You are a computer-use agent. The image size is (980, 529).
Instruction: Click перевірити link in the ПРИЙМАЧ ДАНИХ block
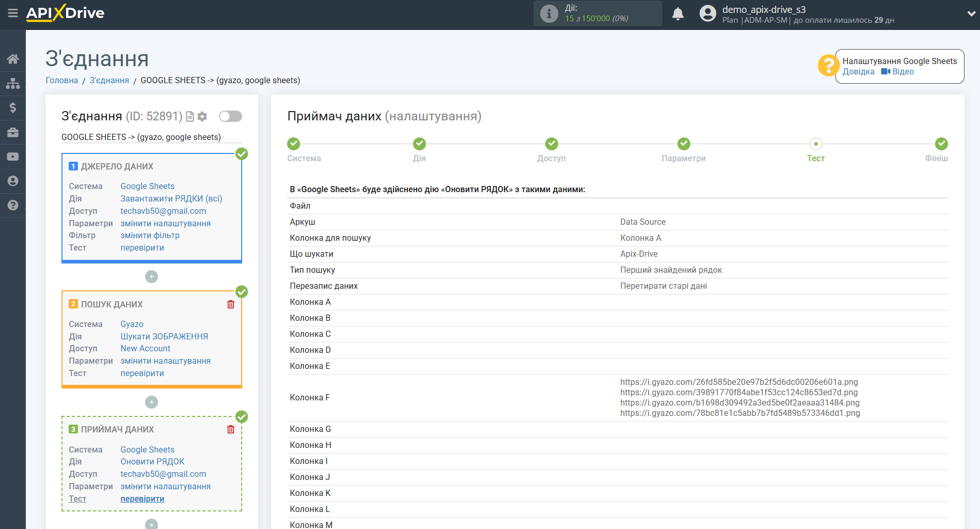click(x=142, y=499)
